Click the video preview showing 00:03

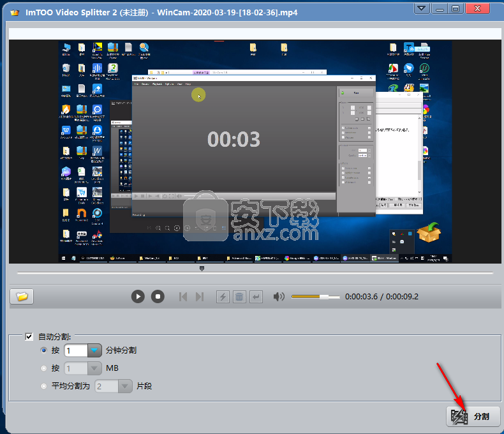pyautogui.click(x=255, y=151)
